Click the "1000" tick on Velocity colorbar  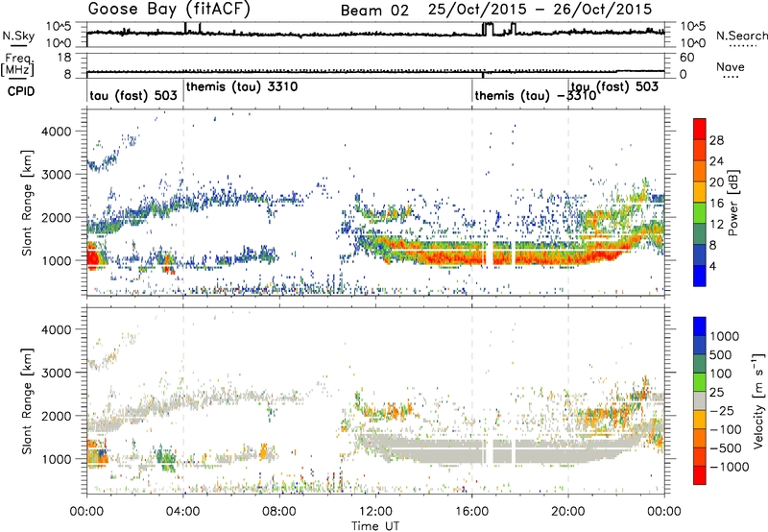(725, 336)
